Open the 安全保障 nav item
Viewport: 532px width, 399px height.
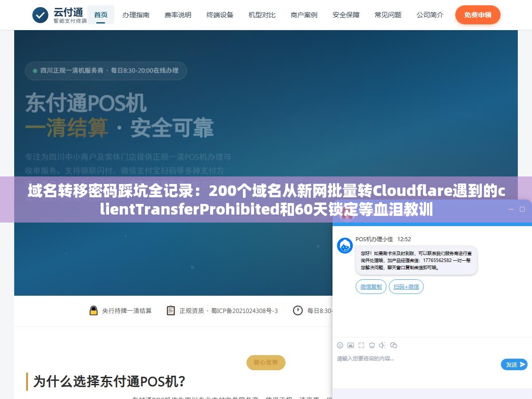[x=346, y=15]
